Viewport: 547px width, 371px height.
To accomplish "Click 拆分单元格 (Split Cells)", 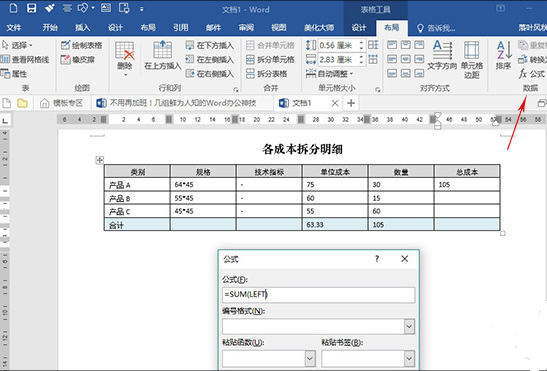I will click(x=270, y=59).
